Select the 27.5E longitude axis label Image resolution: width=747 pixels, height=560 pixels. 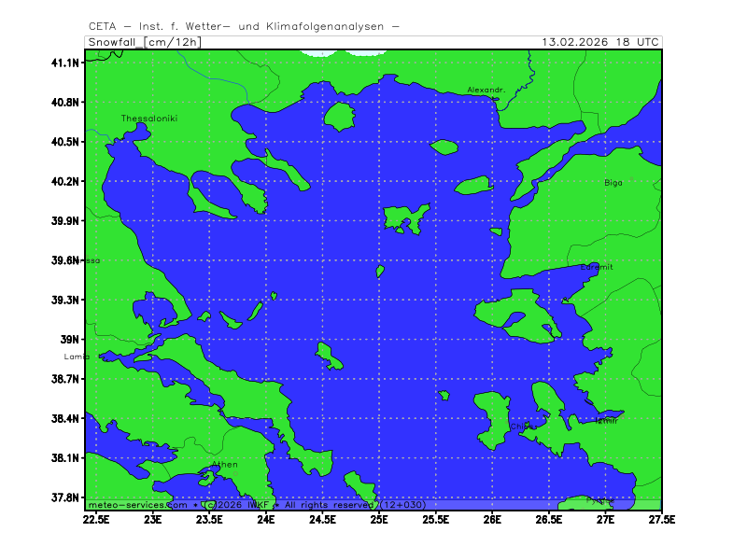(661, 518)
